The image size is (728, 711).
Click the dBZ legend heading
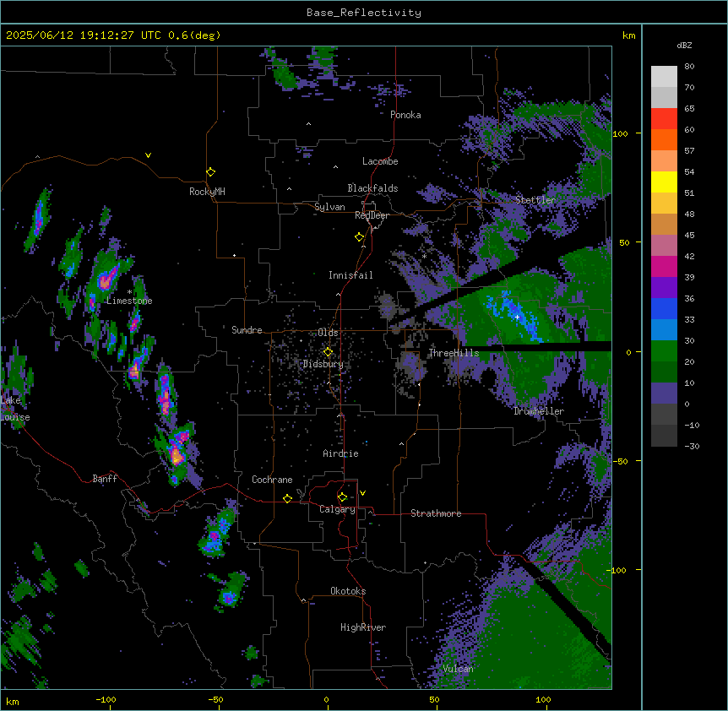tap(684, 45)
